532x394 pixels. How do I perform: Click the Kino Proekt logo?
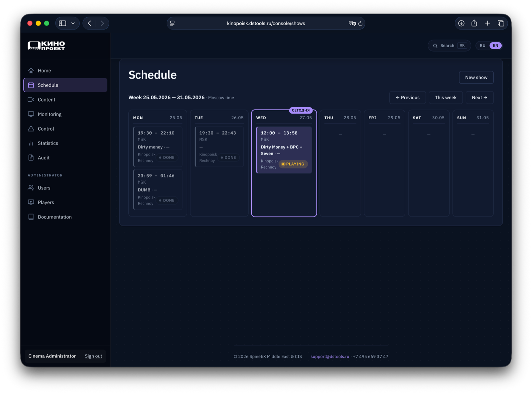click(x=46, y=46)
